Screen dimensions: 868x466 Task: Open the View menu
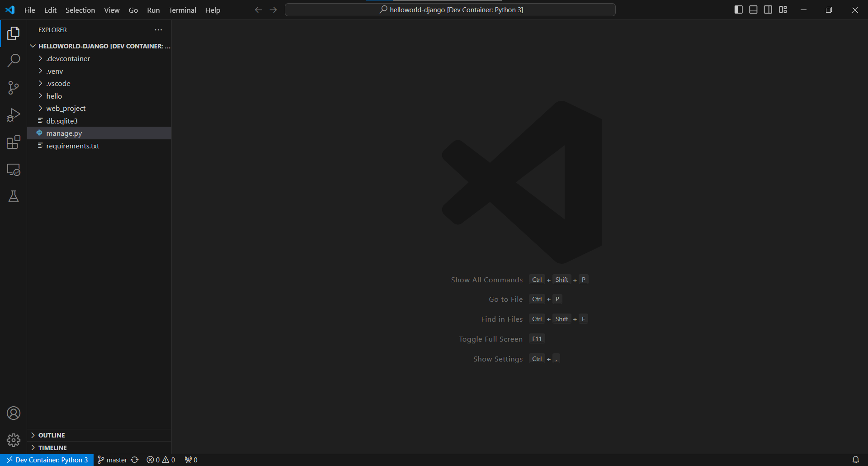coord(112,10)
